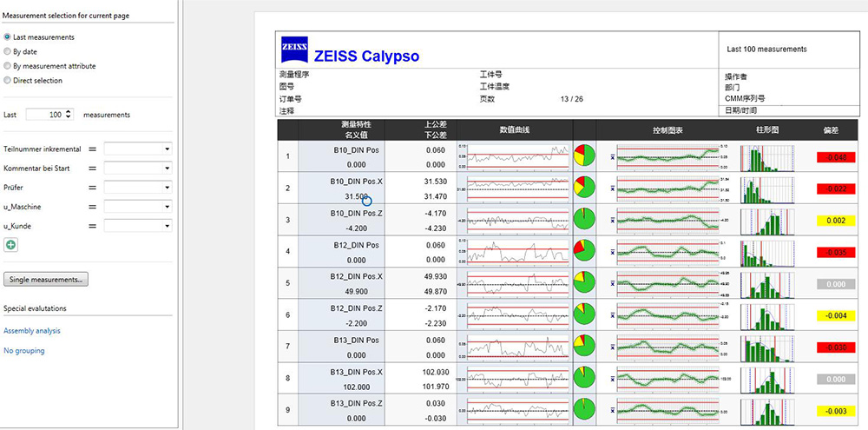Screen dimensions: 868x430
Task: Click the histogram for B12_DIN Pos.X
Action: pos(767,284)
